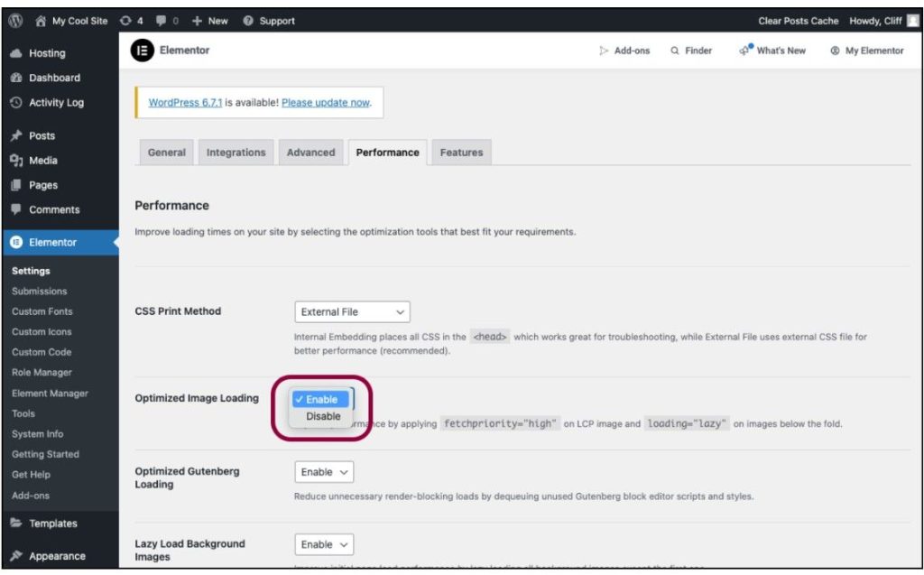Click the home icon beside My Cool Site
Screen dimensions: 924x575
click(x=40, y=21)
